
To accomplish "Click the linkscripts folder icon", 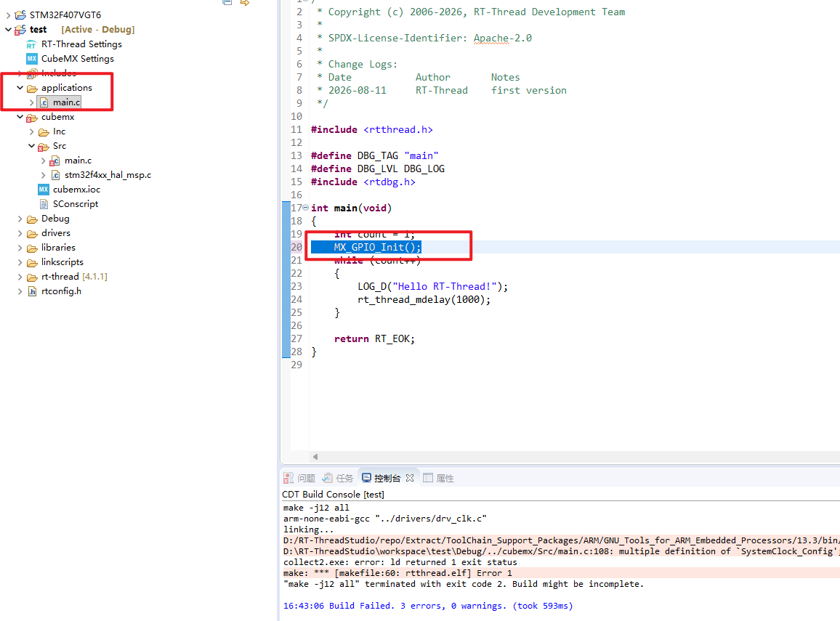I will pos(32,262).
